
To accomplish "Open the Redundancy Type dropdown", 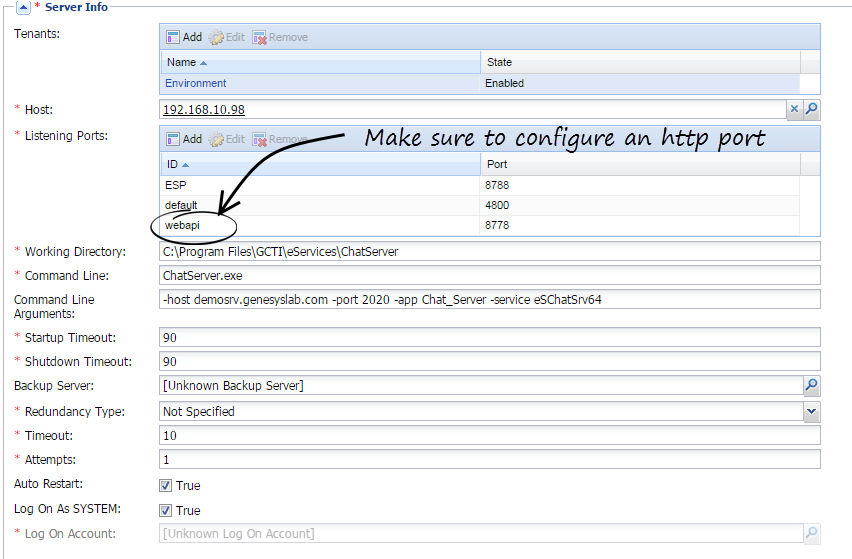I will click(x=812, y=411).
